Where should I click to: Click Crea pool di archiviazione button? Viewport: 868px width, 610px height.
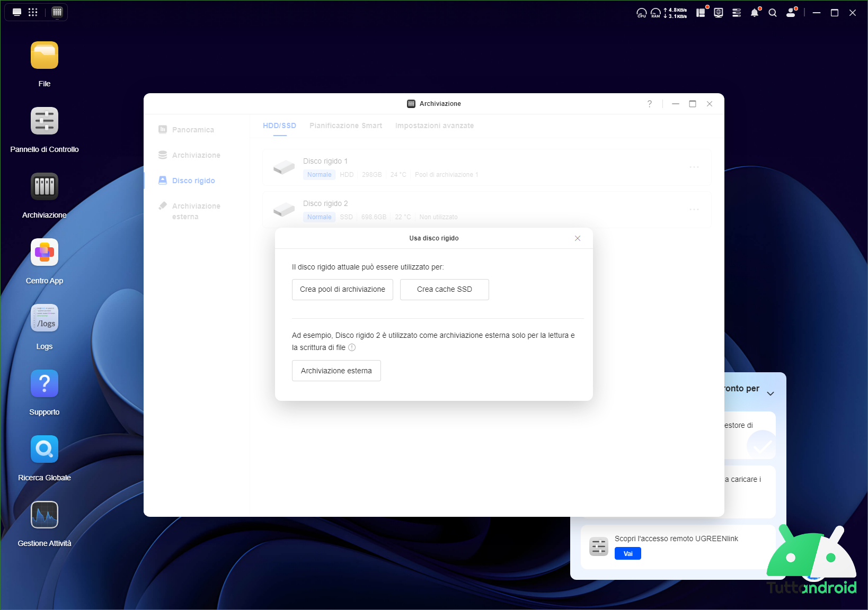[x=342, y=290]
